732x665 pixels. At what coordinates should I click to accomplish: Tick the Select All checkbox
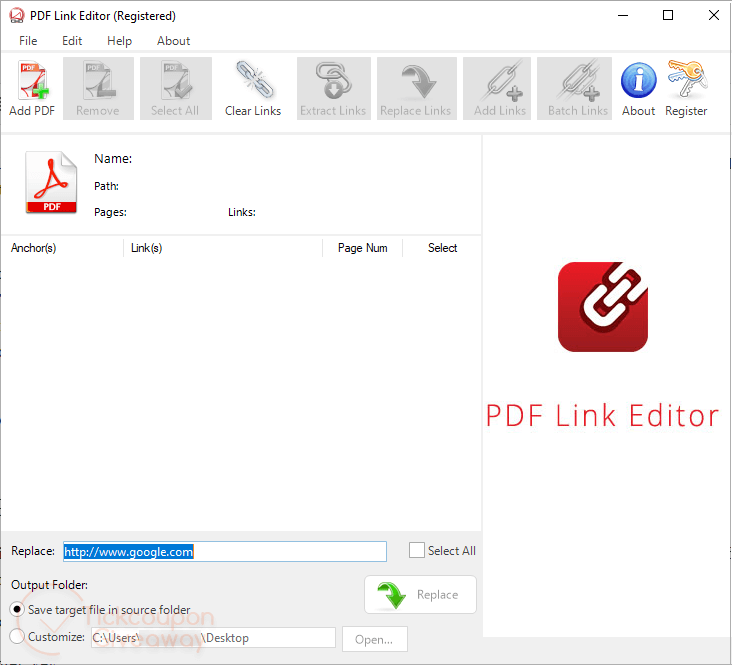[x=416, y=550]
